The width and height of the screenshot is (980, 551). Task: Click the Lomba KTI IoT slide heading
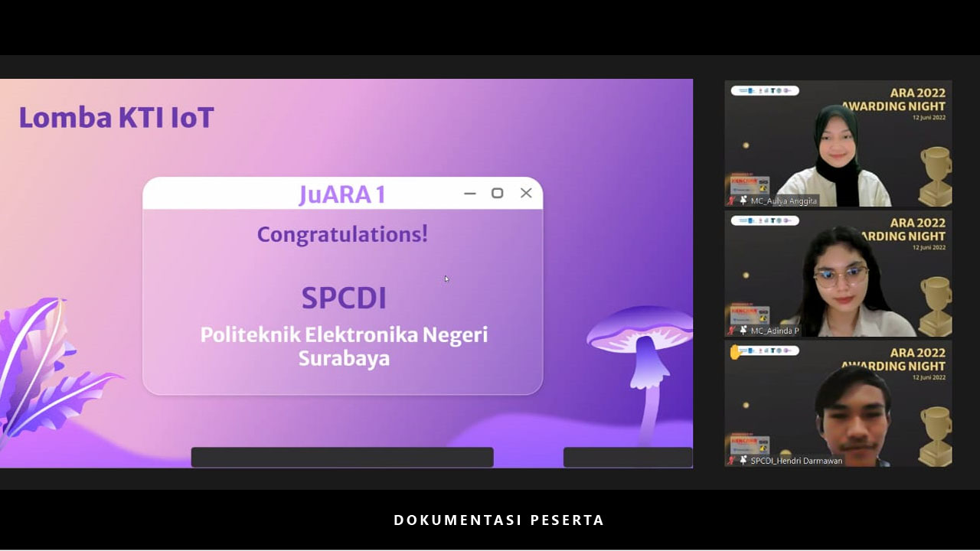116,118
